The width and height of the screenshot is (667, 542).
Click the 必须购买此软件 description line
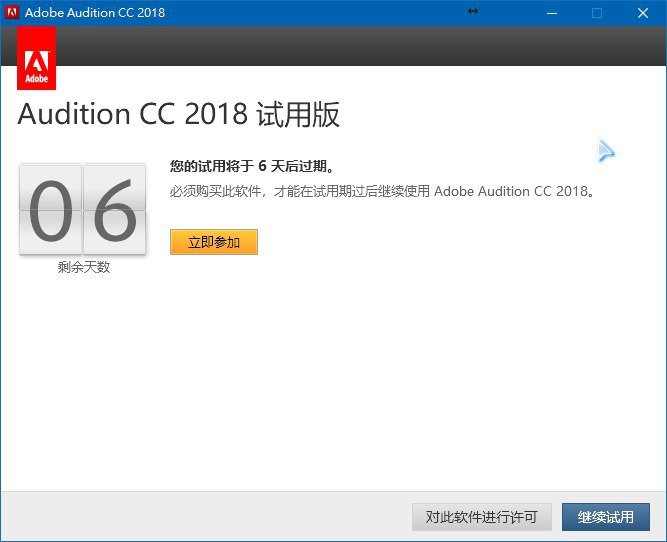tap(381, 191)
